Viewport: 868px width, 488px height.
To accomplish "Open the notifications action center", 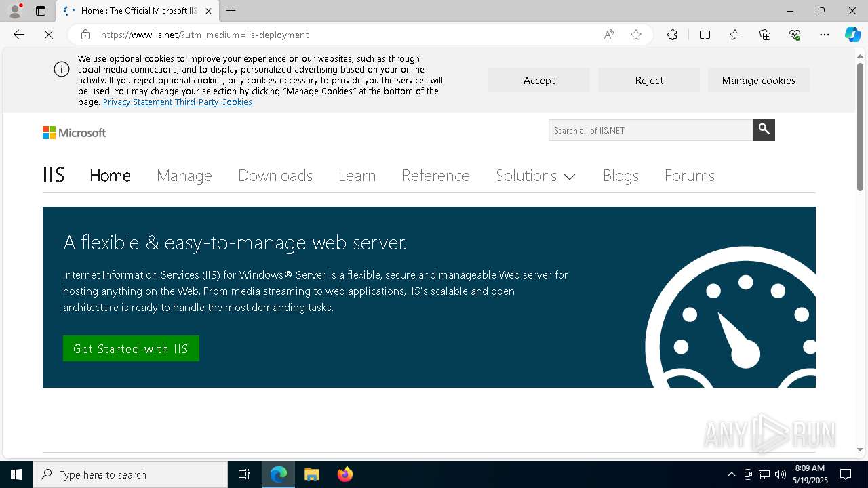I will pyautogui.click(x=846, y=474).
